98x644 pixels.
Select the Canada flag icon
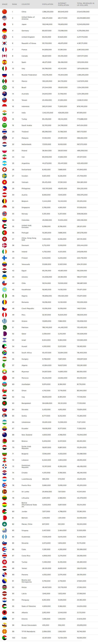[4, 56]
